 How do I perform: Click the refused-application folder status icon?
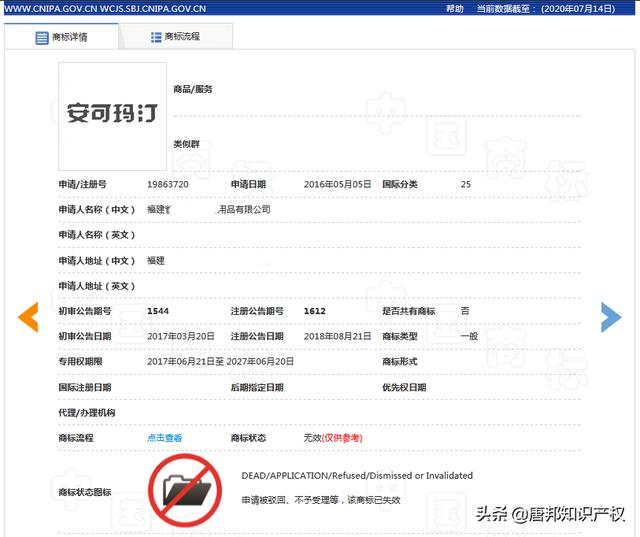tap(185, 490)
